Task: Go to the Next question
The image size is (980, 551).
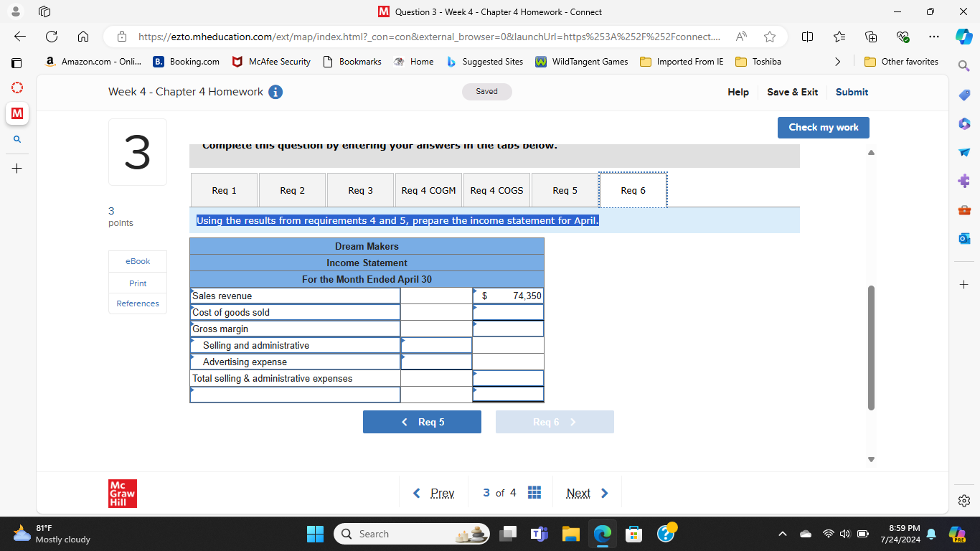Action: [587, 493]
